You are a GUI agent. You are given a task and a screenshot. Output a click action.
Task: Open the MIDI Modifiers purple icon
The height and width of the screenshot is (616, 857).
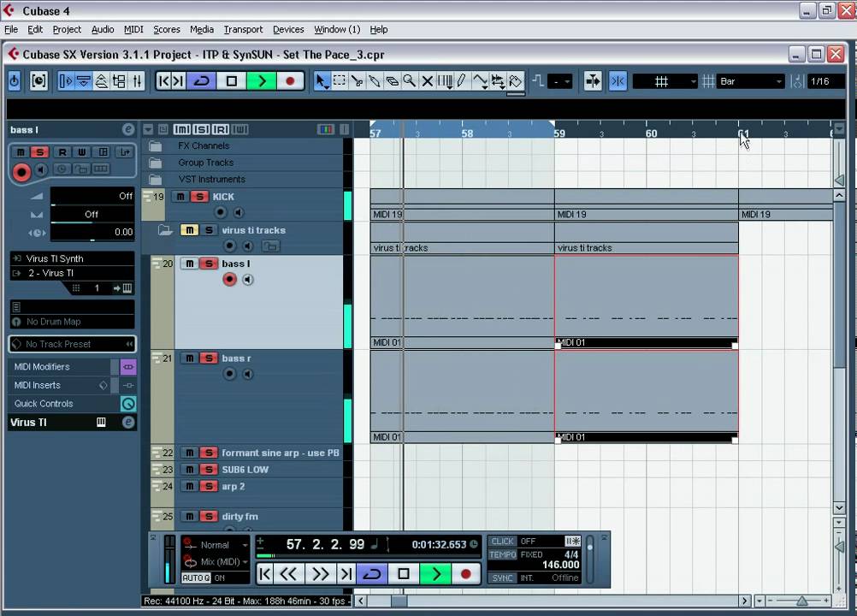(x=128, y=367)
